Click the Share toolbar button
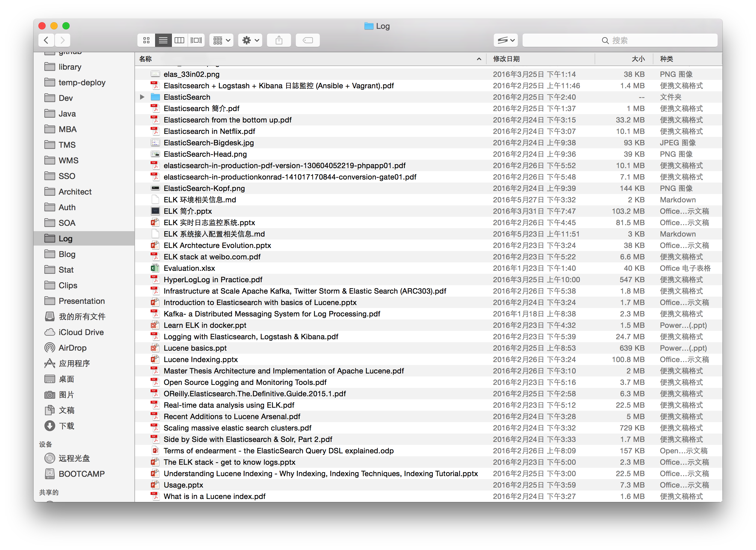 279,40
